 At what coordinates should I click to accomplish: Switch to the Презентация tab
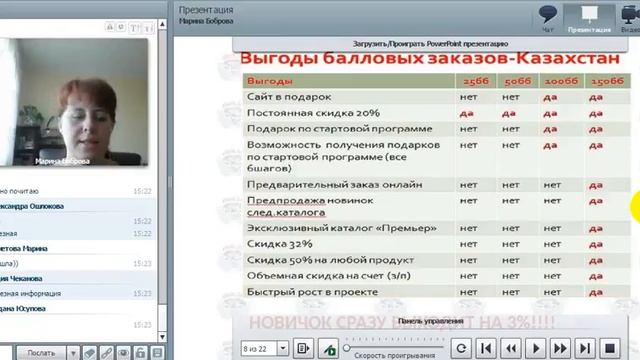click(589, 19)
